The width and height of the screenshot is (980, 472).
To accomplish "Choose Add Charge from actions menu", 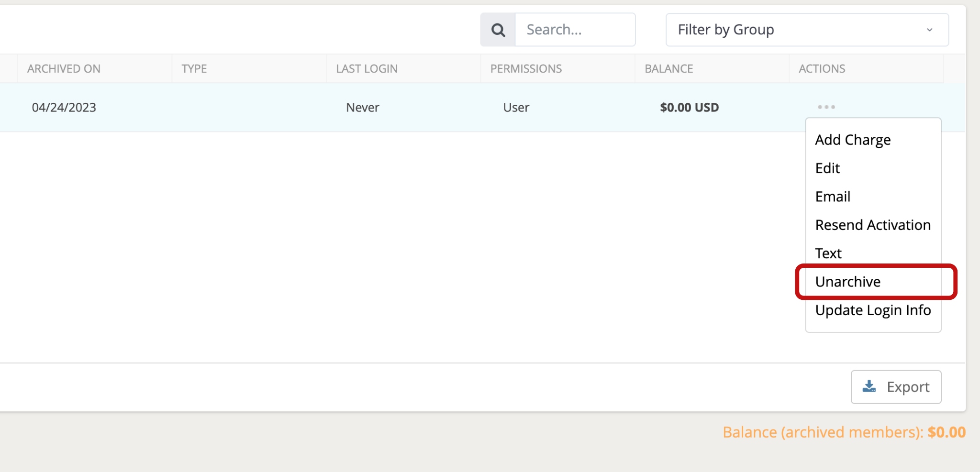I will pyautogui.click(x=853, y=140).
